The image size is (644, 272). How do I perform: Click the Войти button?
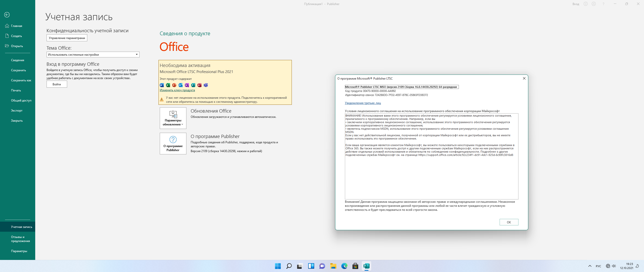click(x=57, y=84)
